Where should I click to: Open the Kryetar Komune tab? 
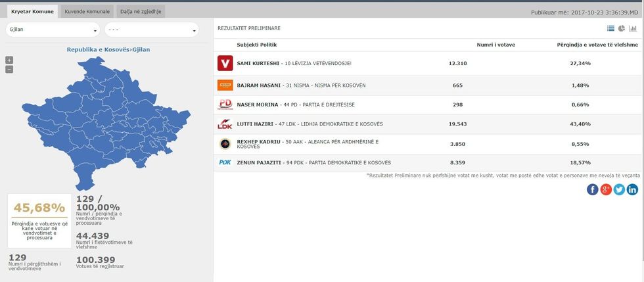32,12
